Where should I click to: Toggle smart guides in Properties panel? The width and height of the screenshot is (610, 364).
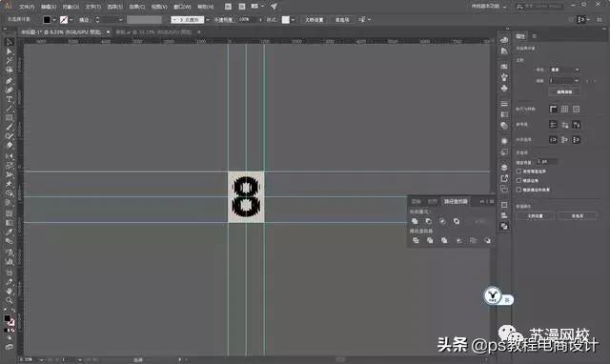[576, 125]
